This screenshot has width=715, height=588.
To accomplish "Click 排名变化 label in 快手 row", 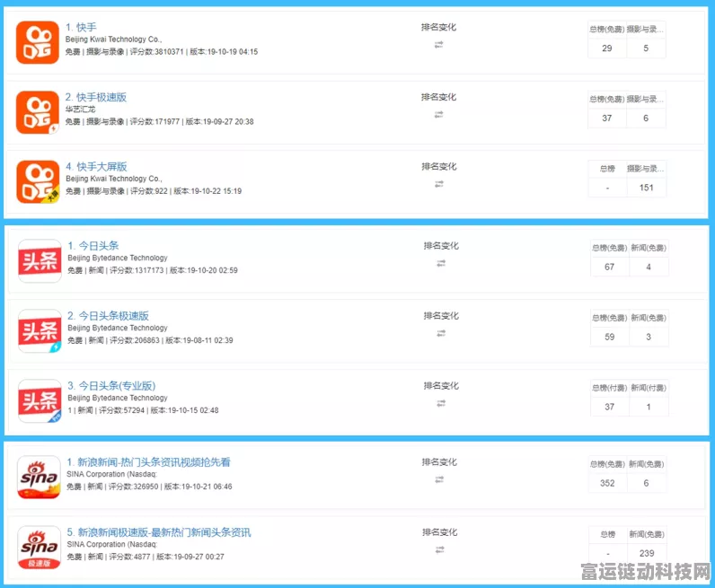I will point(438,27).
